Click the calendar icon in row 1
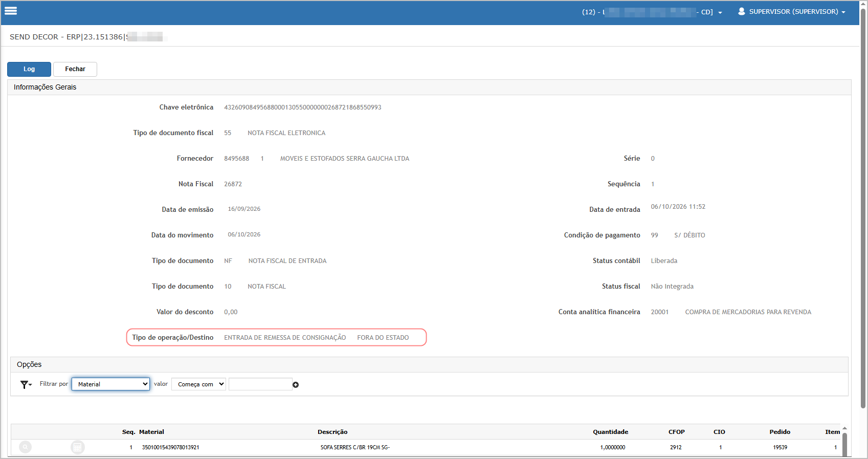Image resolution: width=868 pixels, height=459 pixels. [x=77, y=447]
